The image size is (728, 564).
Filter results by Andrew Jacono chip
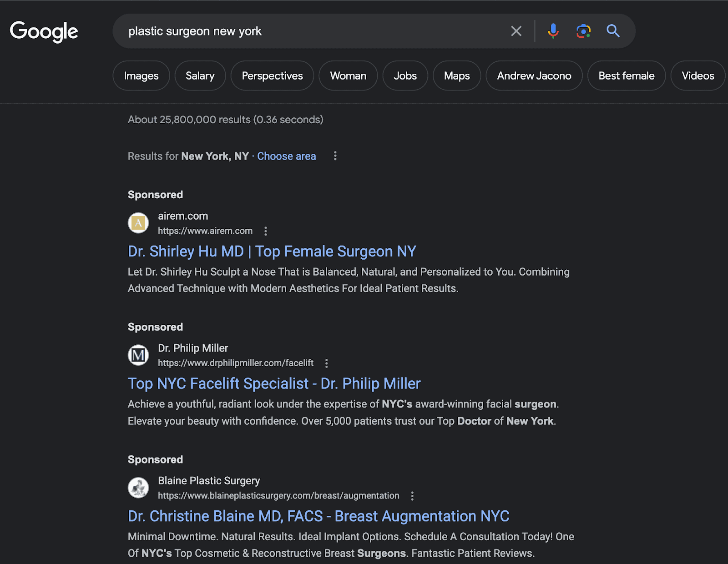pyautogui.click(x=534, y=76)
